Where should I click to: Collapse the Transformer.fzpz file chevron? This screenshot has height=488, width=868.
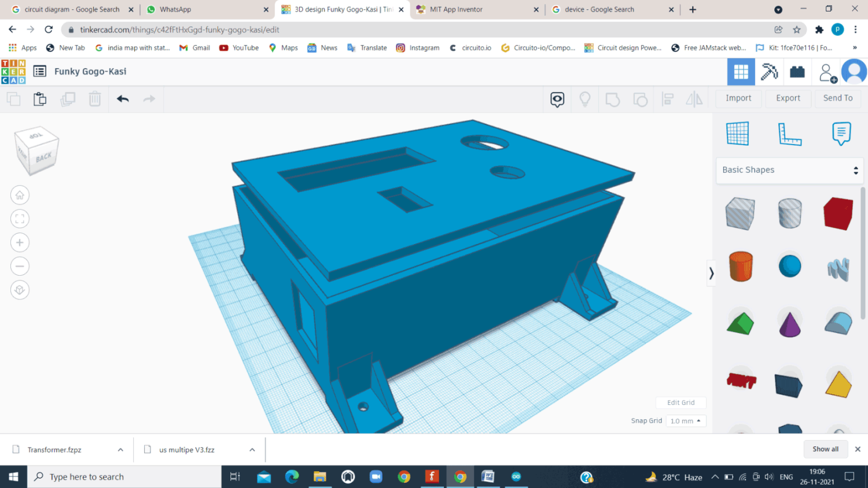120,449
